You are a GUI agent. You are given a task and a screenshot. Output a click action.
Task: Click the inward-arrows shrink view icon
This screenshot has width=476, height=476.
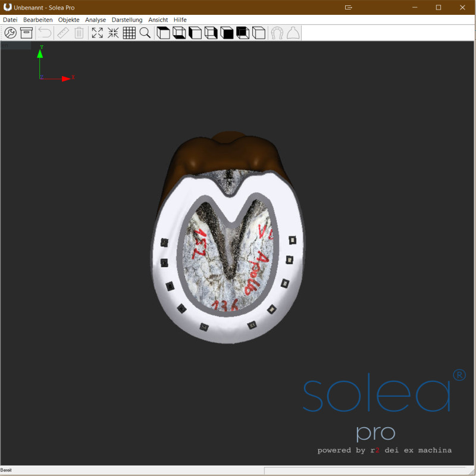pyautogui.click(x=113, y=33)
